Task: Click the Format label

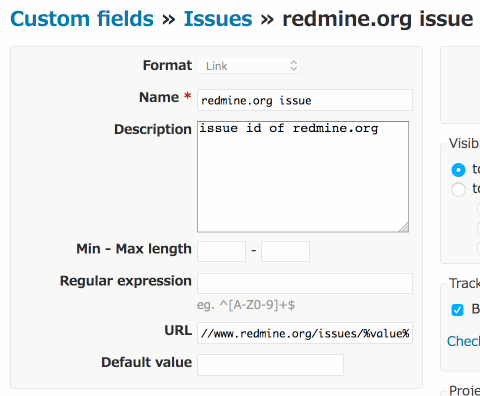Action: pyautogui.click(x=167, y=65)
